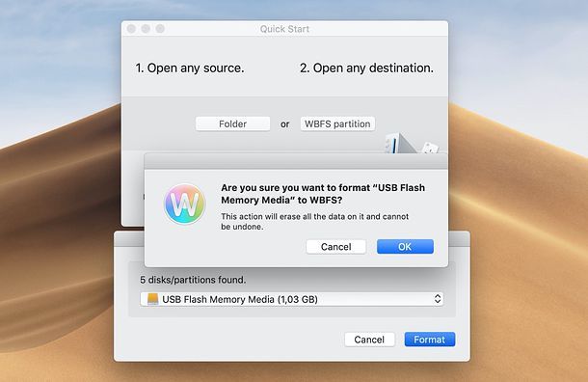Click the '1. Open any source.' heading
This screenshot has width=588, height=382.
pyautogui.click(x=190, y=68)
